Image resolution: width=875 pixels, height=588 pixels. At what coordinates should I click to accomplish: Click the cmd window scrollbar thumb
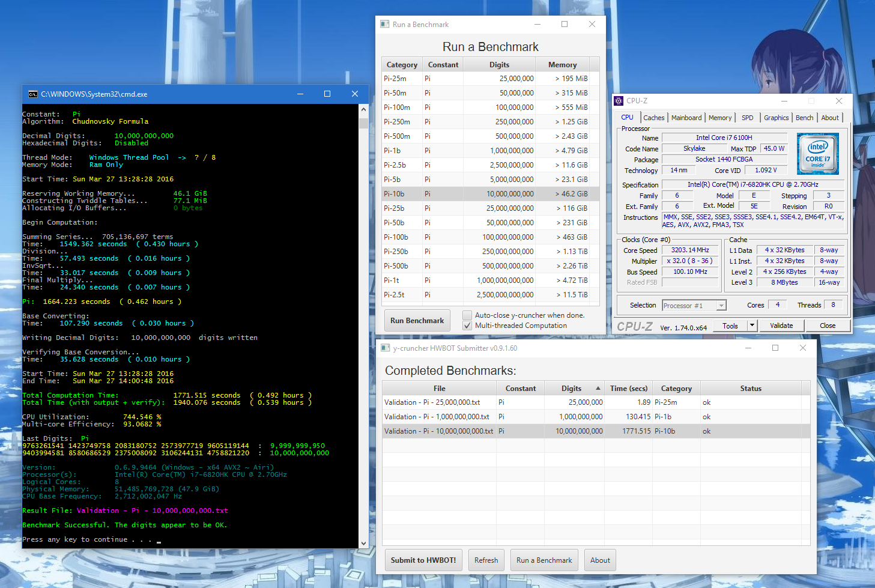[x=363, y=123]
